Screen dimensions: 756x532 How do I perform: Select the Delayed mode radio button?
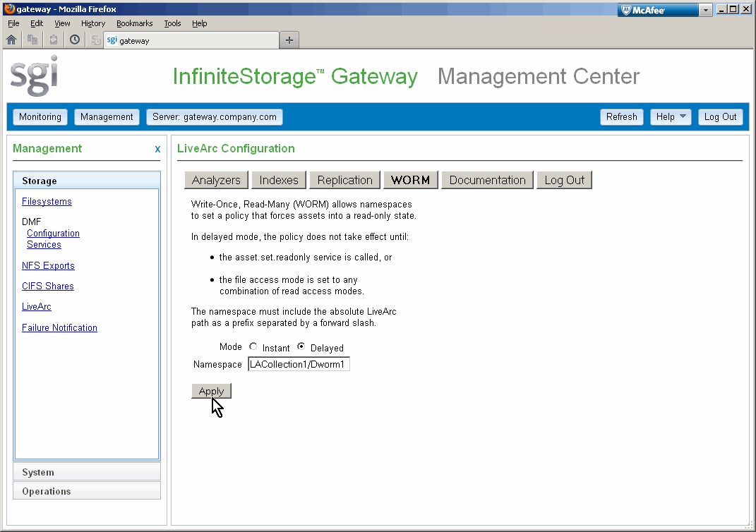click(301, 346)
